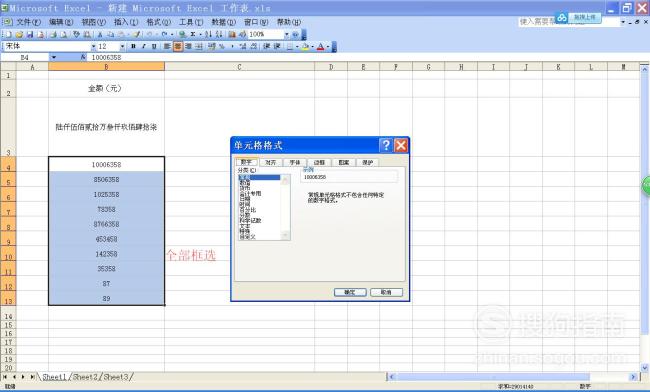Image resolution: width=650 pixels, height=392 pixels.
Task: Apply the Currency style icon
Action: 212,46
